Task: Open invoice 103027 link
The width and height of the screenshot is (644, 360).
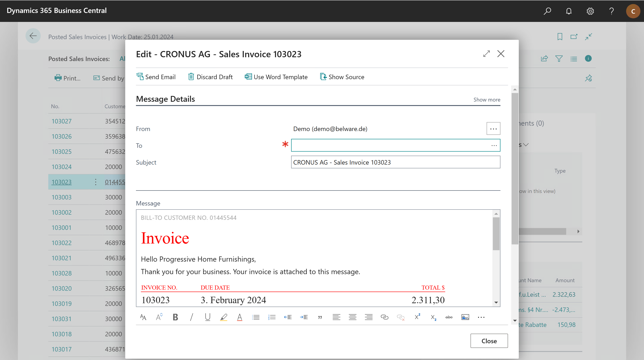Action: tap(61, 121)
